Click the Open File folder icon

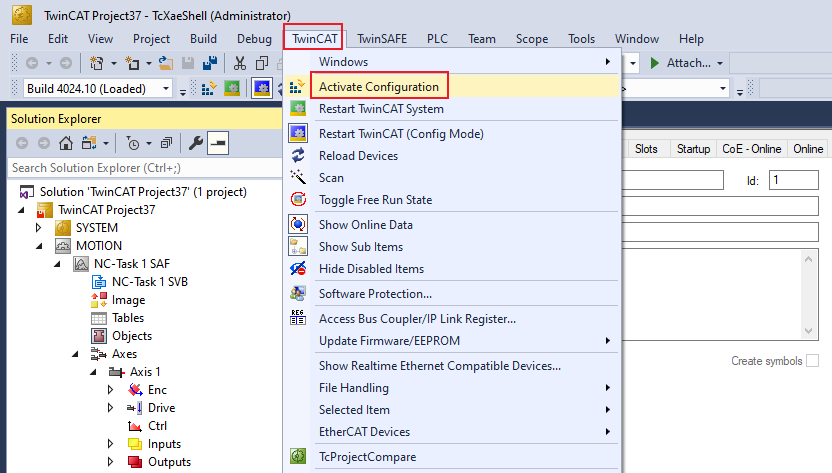166,63
